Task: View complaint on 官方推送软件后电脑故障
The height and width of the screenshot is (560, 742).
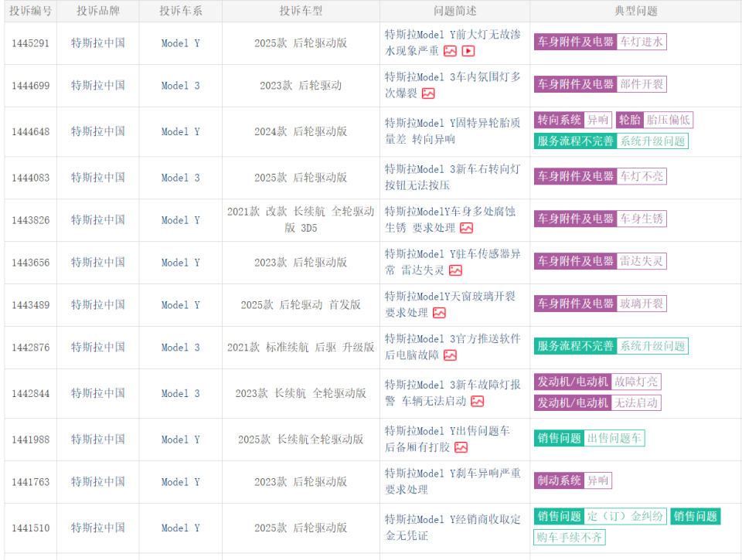Action: point(452,347)
